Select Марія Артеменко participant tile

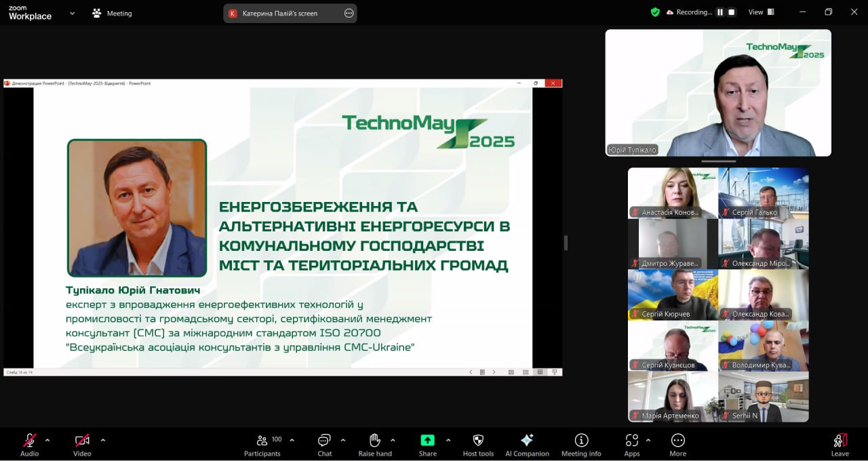(673, 397)
